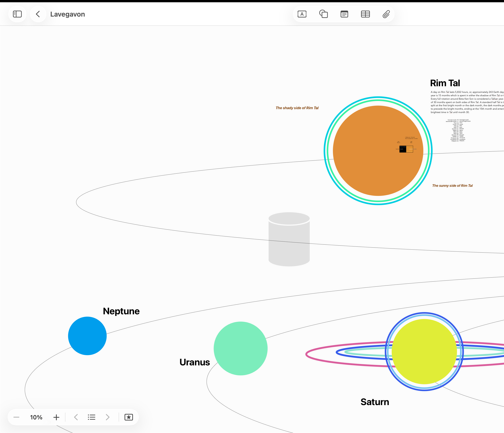This screenshot has width=504, height=433.
Task: Select the Rim Tal heading text
Action: coord(445,83)
